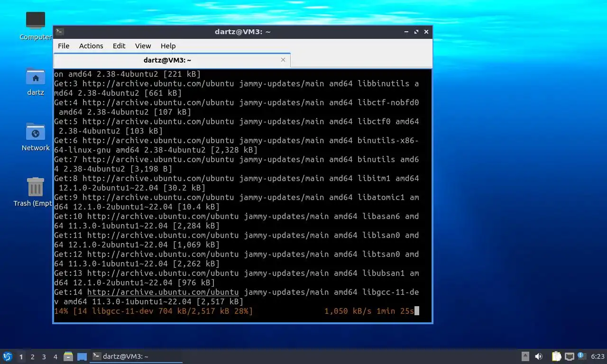Switch to workspace 2
The width and height of the screenshot is (607, 364).
point(32,356)
